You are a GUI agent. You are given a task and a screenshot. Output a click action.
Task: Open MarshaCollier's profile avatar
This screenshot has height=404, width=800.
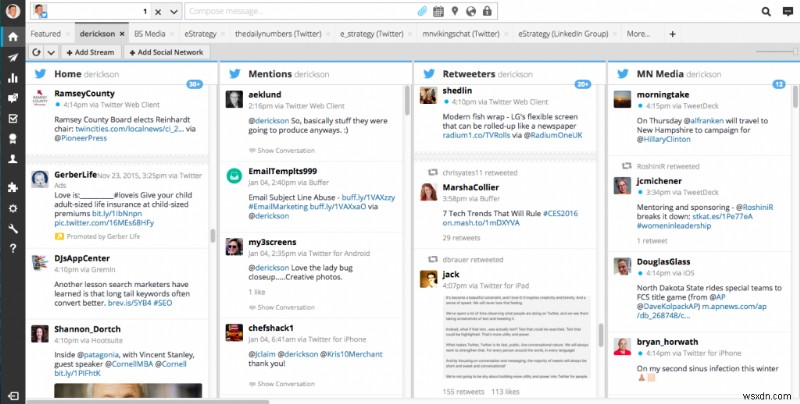pos(429,192)
